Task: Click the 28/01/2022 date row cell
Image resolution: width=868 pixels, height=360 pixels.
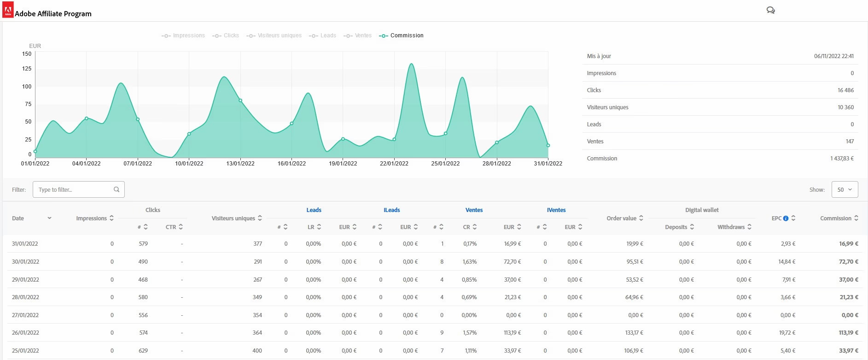Action: click(25, 297)
